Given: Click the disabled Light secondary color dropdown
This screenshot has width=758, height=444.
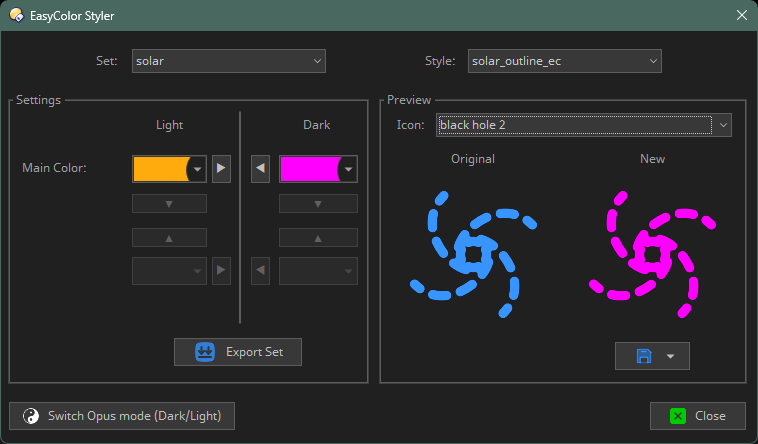Looking at the screenshot, I should coord(169,271).
